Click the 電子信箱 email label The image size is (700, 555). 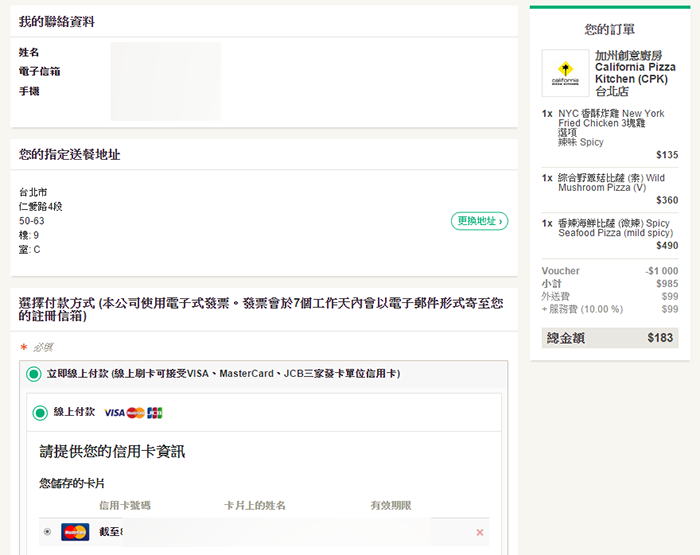39,71
